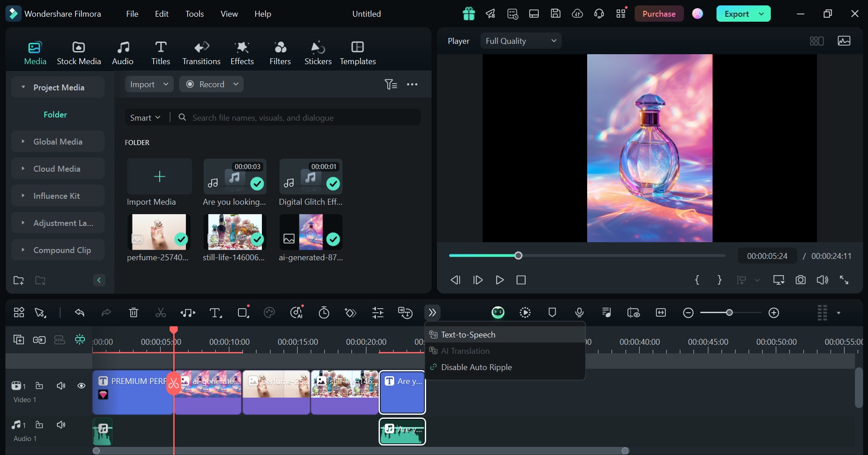Collapse the media sidebar panel

pos(99,280)
